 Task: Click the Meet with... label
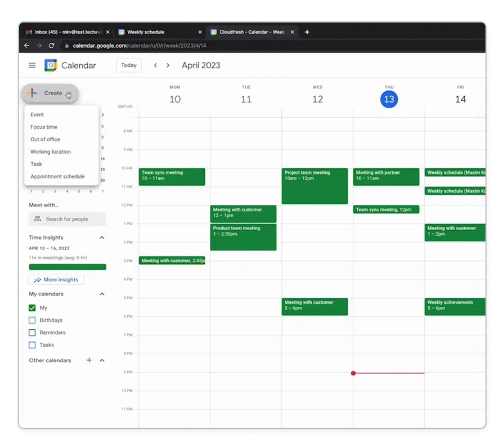click(x=44, y=205)
